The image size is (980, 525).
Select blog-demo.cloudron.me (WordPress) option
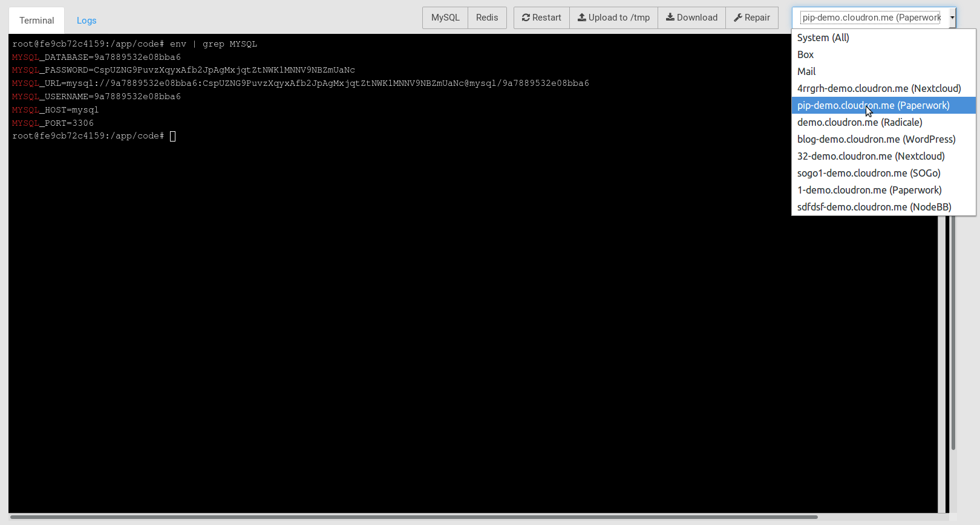[x=876, y=139]
